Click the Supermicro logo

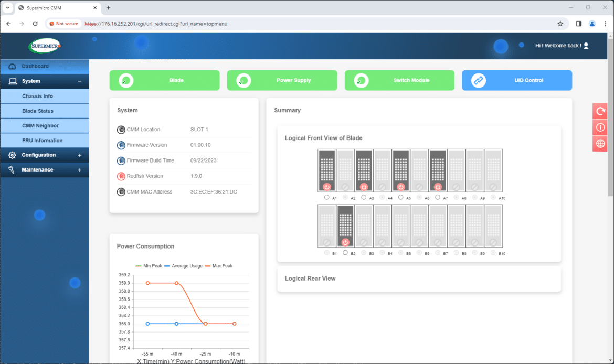[x=45, y=46]
